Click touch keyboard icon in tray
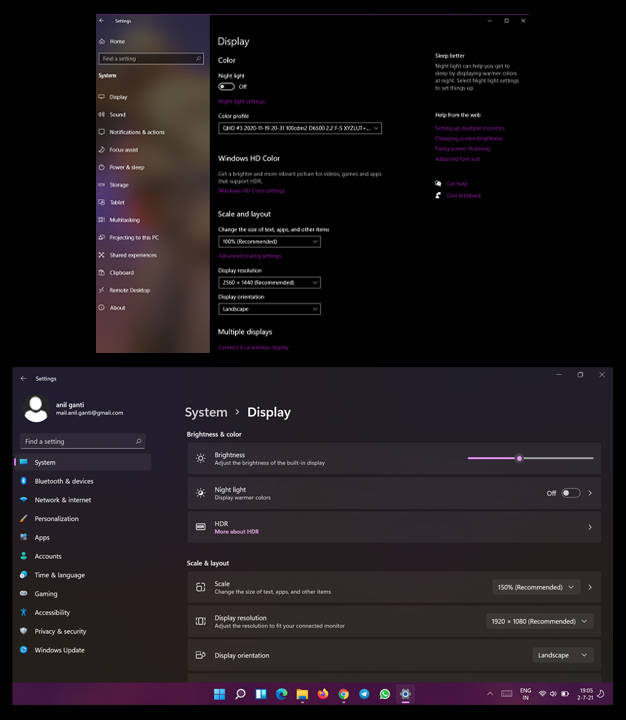Viewport: 626px width, 720px height. point(507,694)
